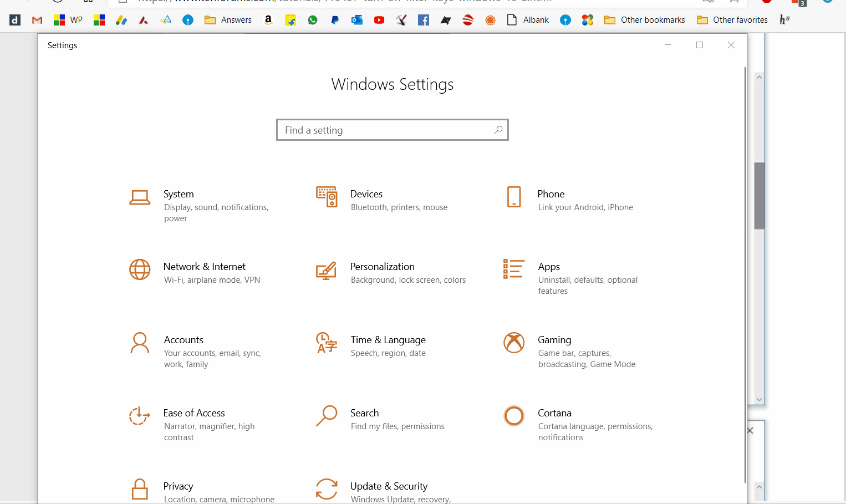The height and width of the screenshot is (504, 846).
Task: Expand the Answers bookmarks folder
Action: point(228,20)
